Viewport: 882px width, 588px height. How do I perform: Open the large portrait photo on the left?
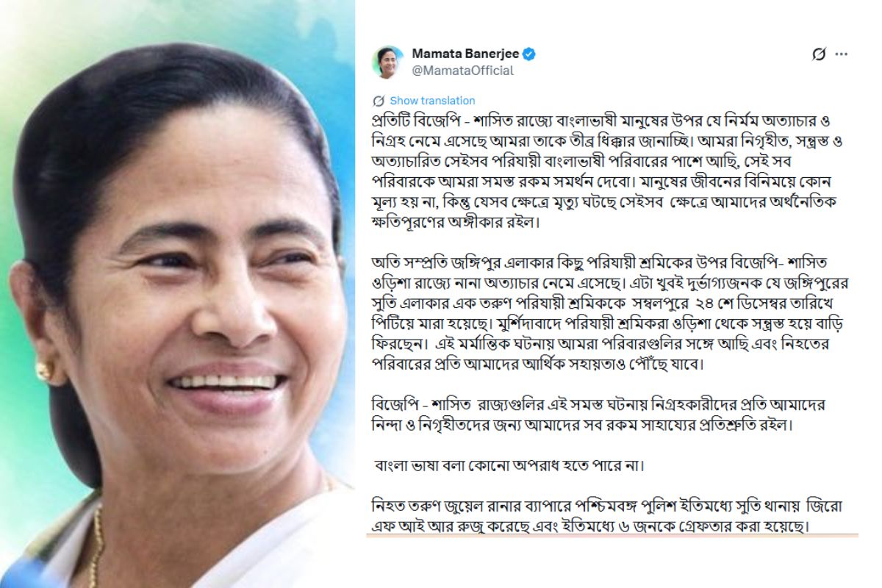[178, 294]
